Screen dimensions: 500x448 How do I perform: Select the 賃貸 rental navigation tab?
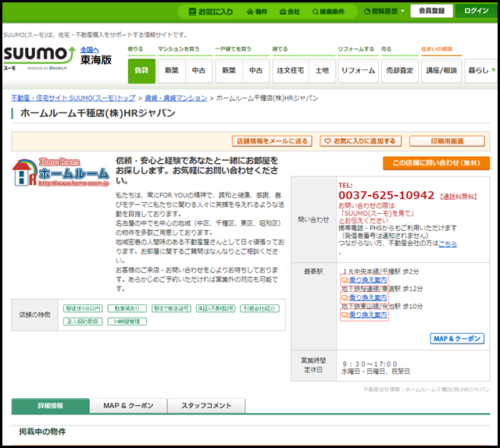coord(141,71)
